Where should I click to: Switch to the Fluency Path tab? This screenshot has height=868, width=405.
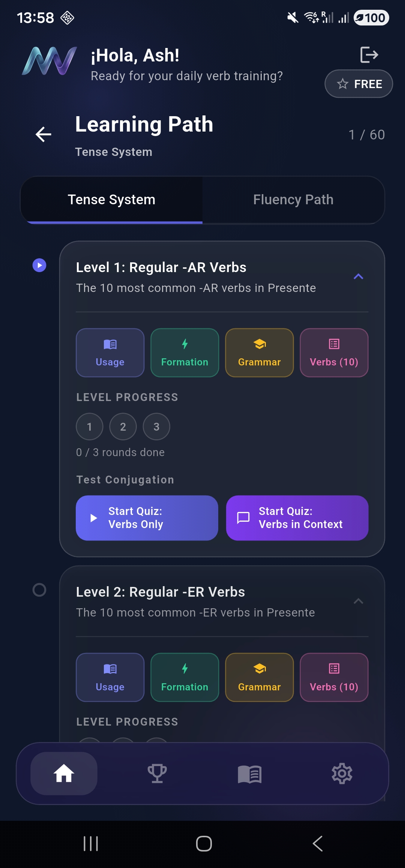(x=293, y=200)
